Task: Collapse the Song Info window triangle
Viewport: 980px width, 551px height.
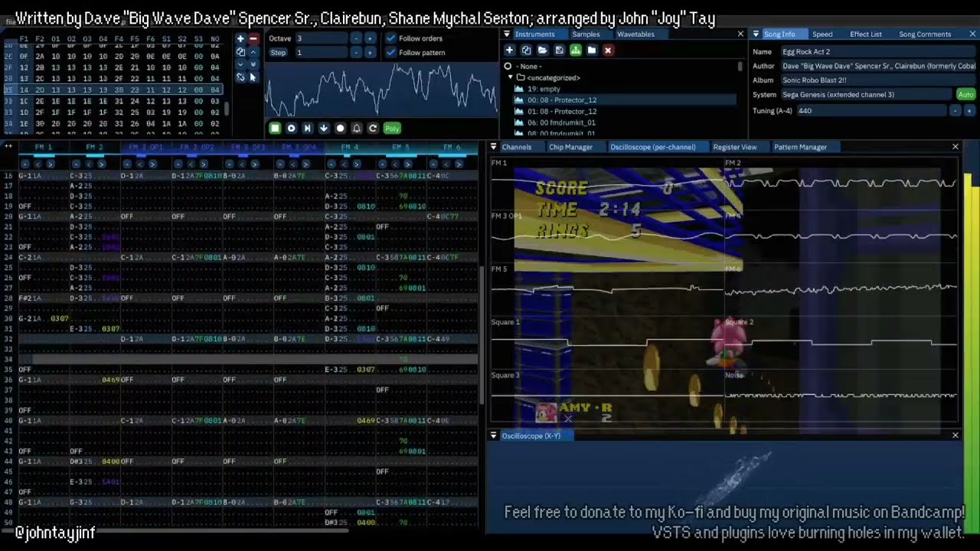Action: click(x=756, y=34)
